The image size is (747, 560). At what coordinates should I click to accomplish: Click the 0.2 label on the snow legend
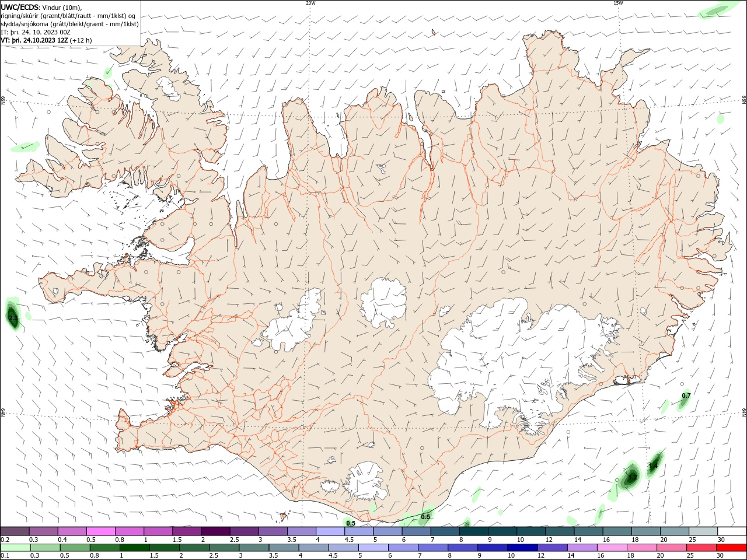(x=5, y=540)
